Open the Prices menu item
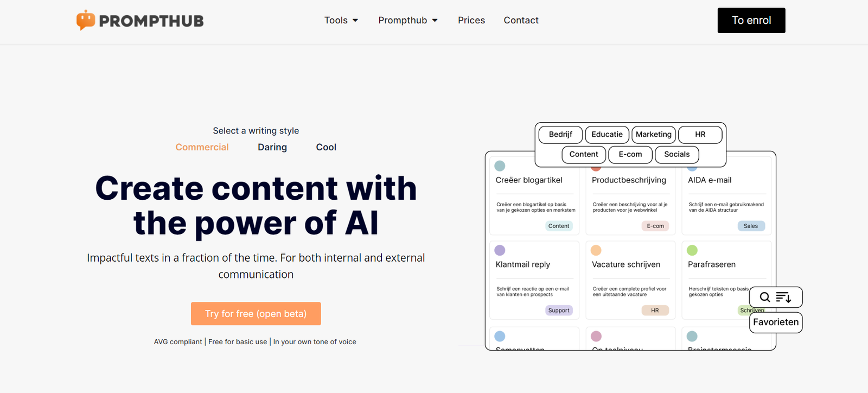 pos(471,20)
